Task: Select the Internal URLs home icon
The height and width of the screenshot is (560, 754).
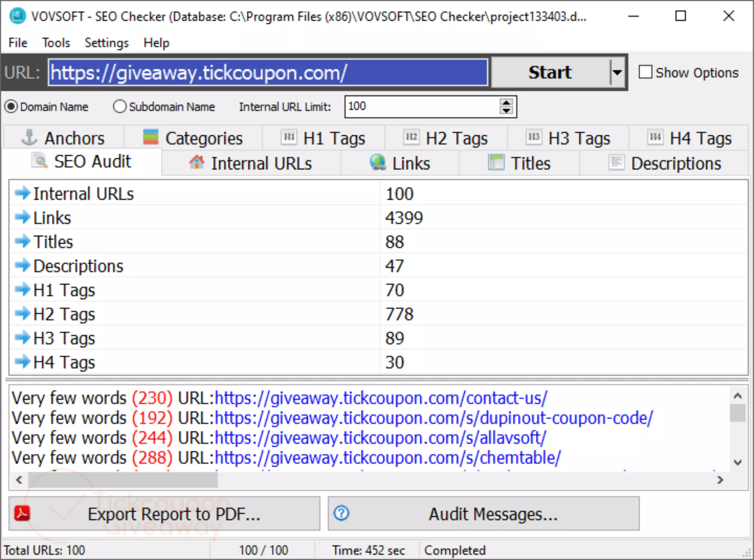Action: [x=197, y=163]
